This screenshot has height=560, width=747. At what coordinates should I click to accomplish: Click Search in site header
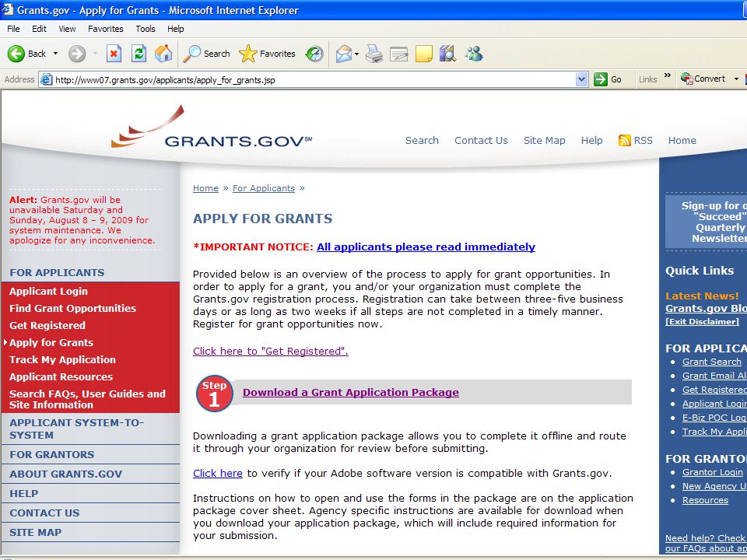(x=422, y=141)
